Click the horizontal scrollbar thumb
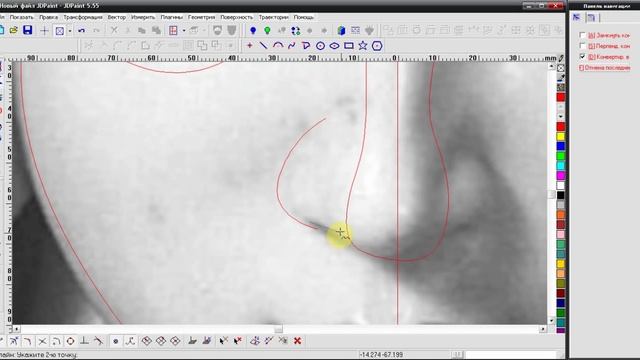This screenshot has width=640, height=360. tap(278, 329)
